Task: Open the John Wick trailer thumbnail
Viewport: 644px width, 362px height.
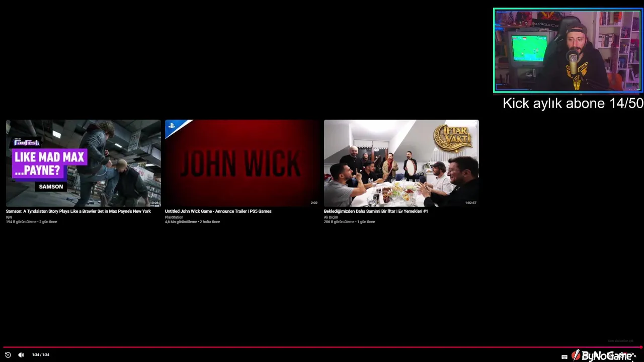Action: 243,163
